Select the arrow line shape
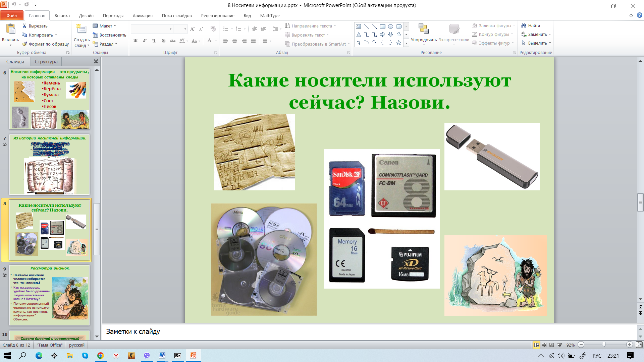 (375, 26)
